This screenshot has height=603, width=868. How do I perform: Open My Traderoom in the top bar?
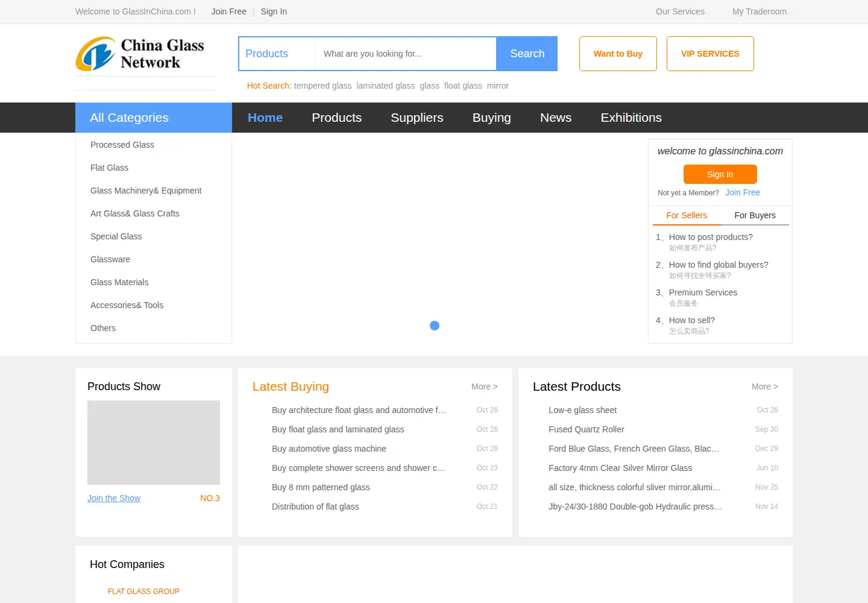click(x=759, y=11)
